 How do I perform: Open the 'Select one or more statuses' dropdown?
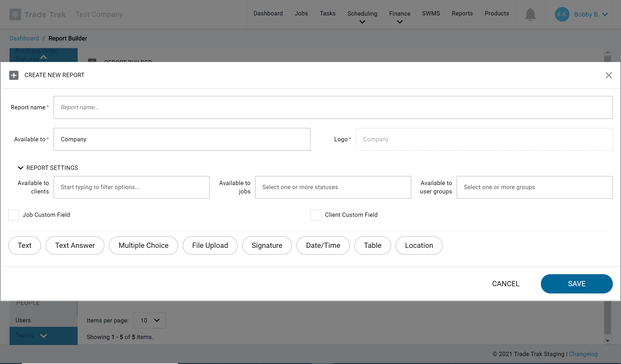click(333, 187)
